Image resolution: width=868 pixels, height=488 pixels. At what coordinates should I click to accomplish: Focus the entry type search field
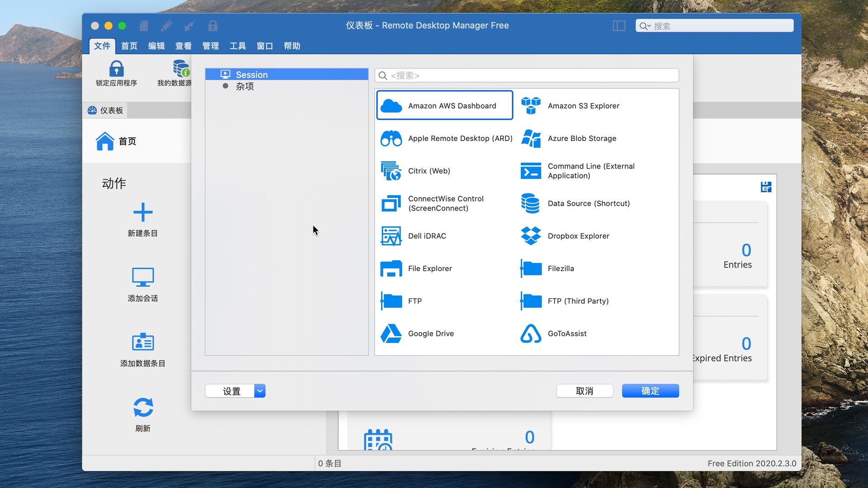531,75
